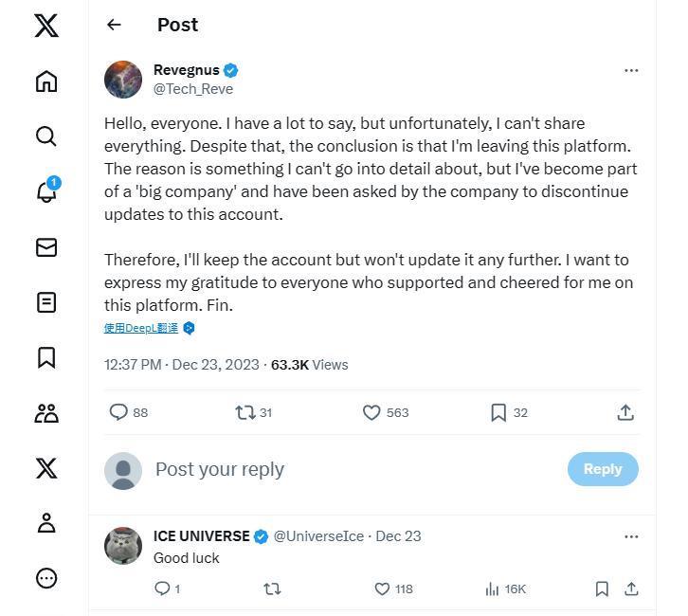Click the blue Reply button

(x=602, y=469)
